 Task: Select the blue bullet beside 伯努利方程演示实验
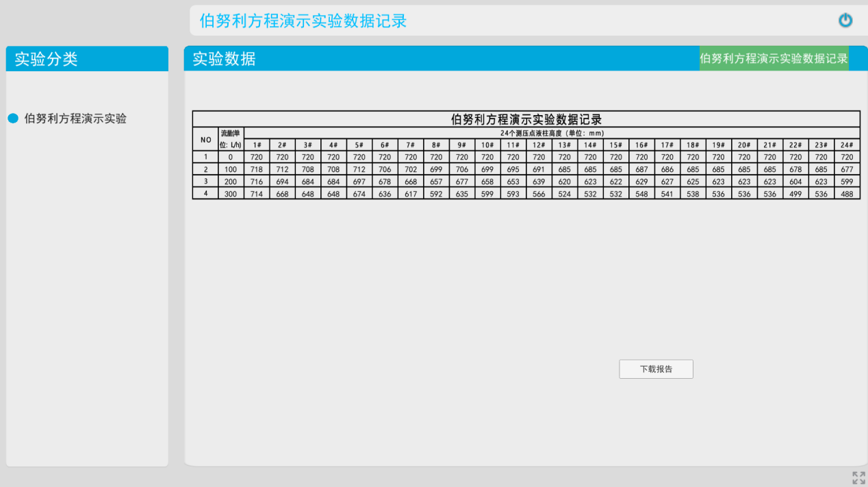coord(13,118)
